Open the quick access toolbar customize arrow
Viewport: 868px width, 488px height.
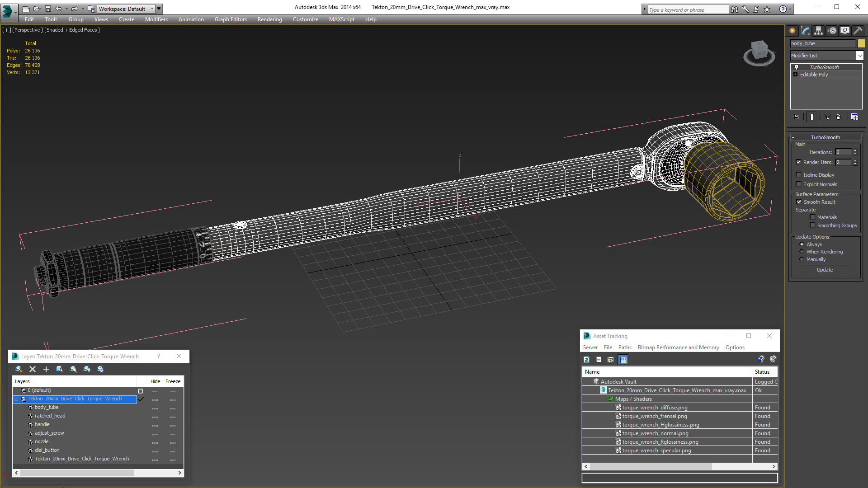click(x=159, y=9)
